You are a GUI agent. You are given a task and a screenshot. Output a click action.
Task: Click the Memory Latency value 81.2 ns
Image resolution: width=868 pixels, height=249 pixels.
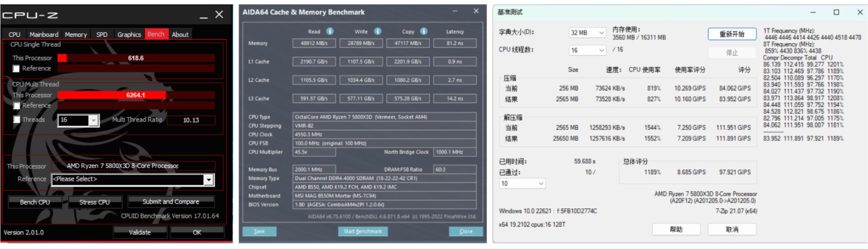[455, 43]
